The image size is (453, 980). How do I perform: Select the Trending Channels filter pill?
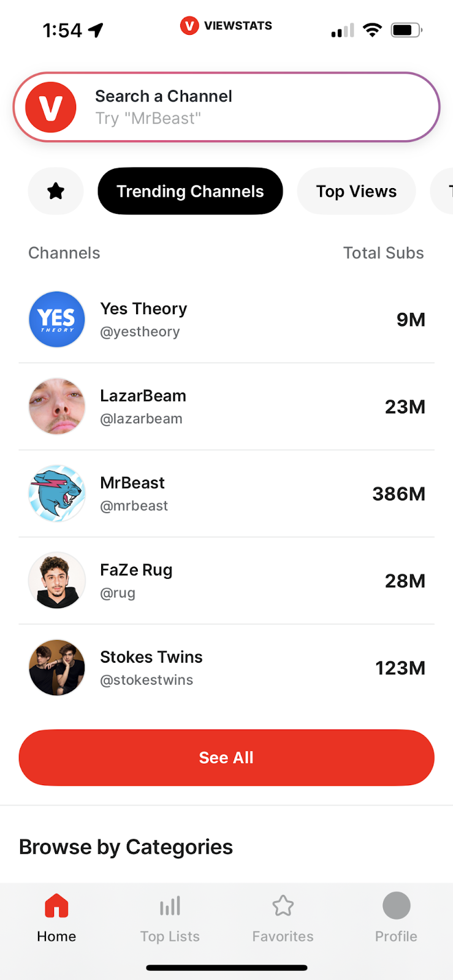pyautogui.click(x=190, y=191)
